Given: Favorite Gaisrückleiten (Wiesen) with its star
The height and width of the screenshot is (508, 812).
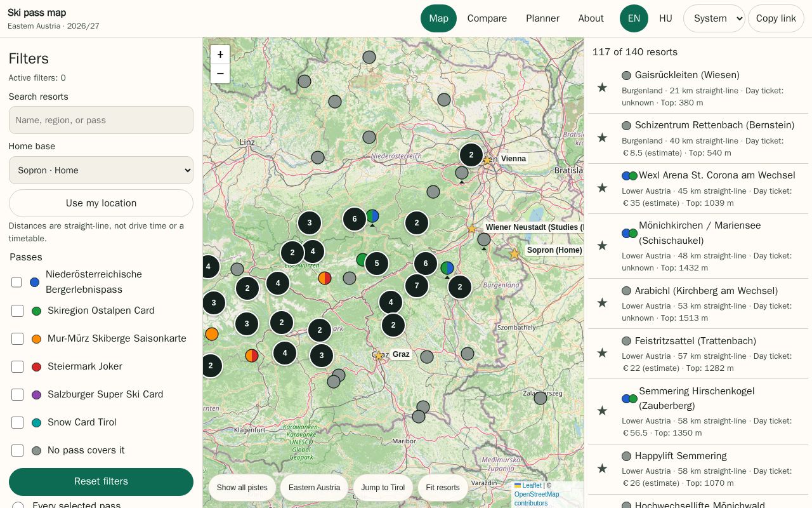Looking at the screenshot, I should tap(602, 88).
